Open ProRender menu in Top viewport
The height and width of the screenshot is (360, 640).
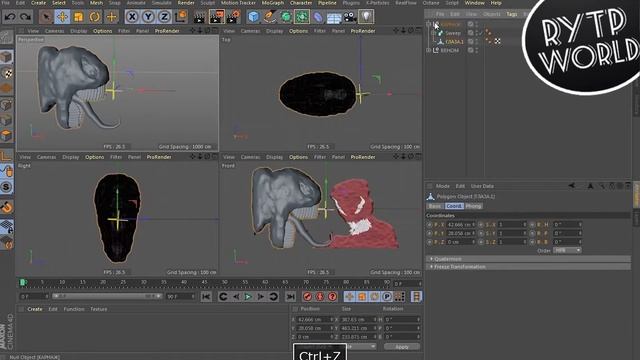click(363, 31)
